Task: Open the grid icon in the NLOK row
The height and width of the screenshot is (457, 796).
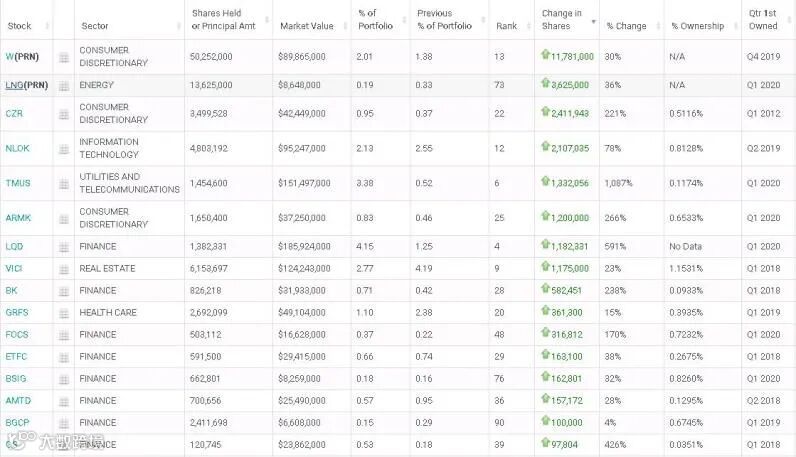Action: [x=63, y=149]
